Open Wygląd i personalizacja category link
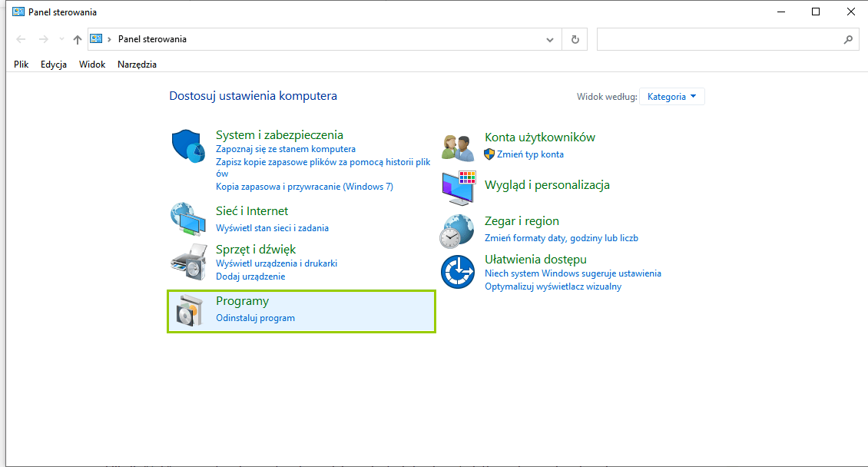The image size is (868, 467). [547, 185]
